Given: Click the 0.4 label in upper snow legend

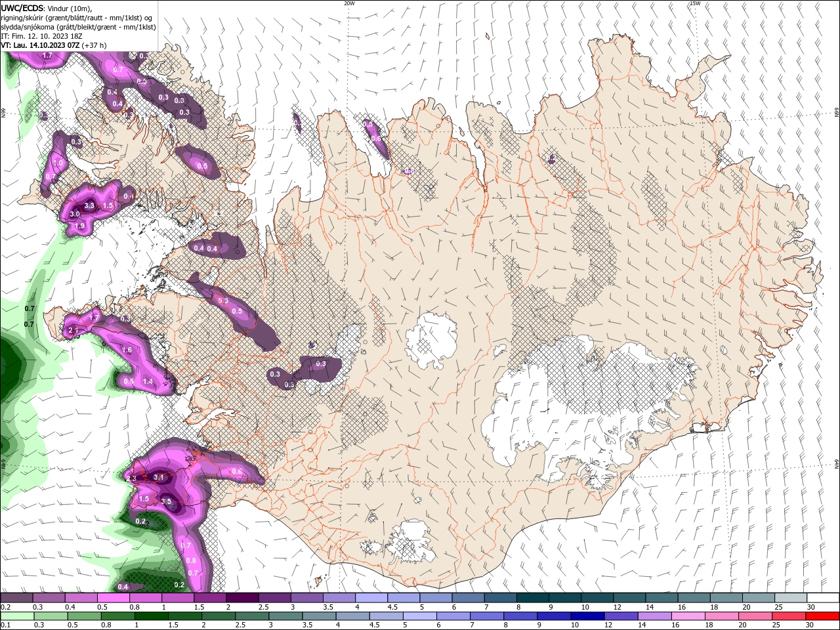Looking at the screenshot, I should pos(70,607).
